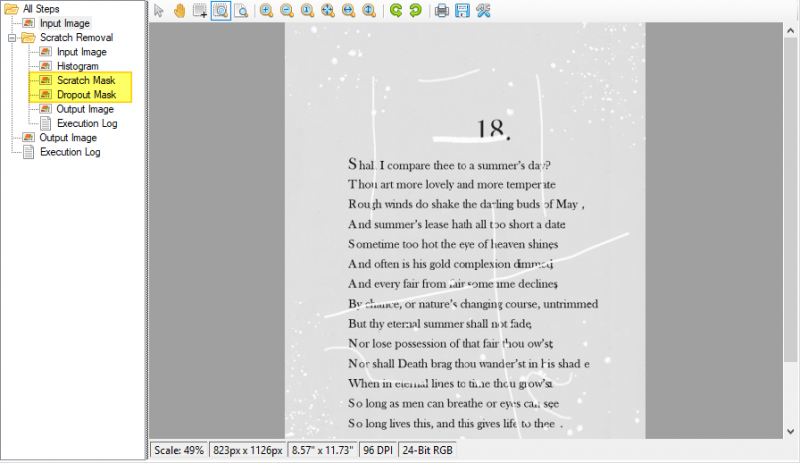View the Scratch Mask step
This screenshot has width=800, height=463.
[86, 80]
